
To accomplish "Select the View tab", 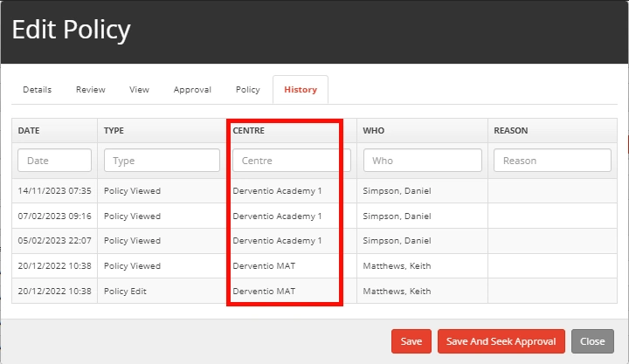I will (139, 90).
